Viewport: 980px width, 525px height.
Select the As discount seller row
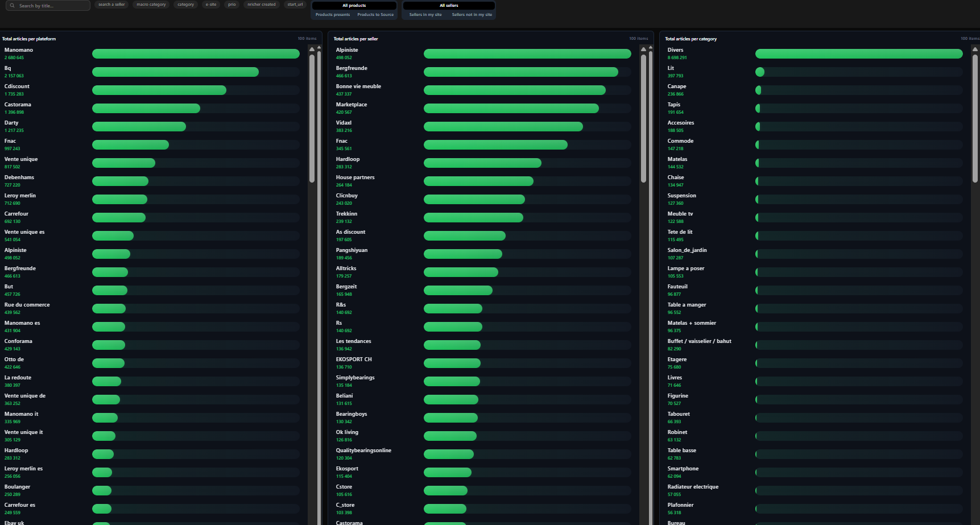pos(483,235)
